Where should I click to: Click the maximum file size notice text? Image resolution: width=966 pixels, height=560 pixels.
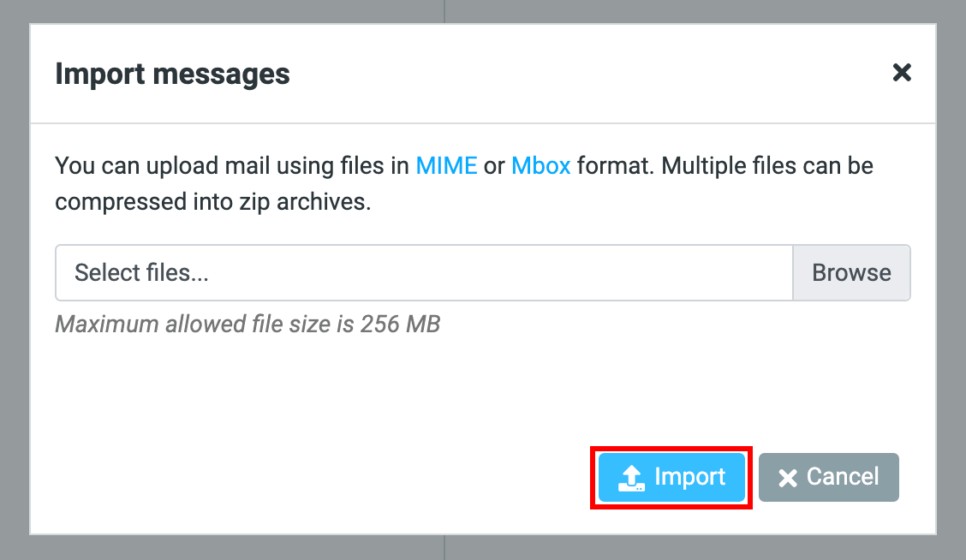(247, 324)
